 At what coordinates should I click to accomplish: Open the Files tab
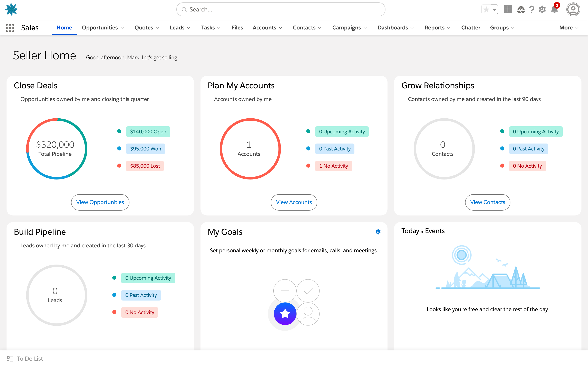pos(237,28)
